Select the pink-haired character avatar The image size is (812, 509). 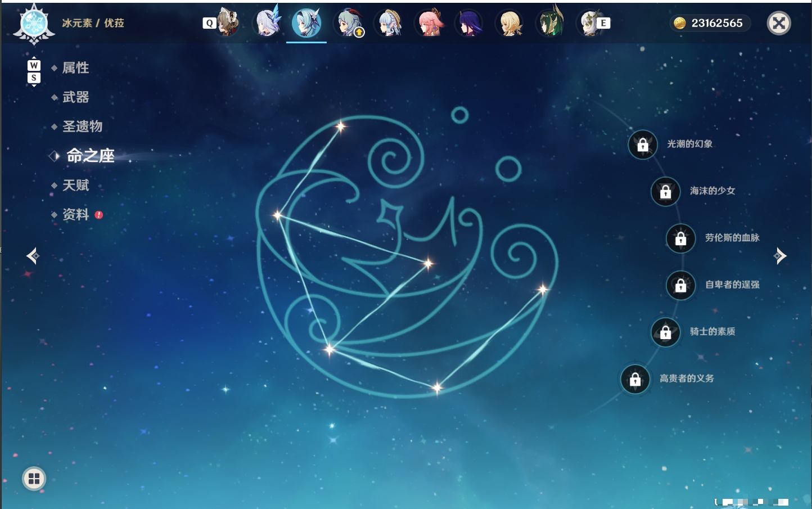(x=429, y=23)
